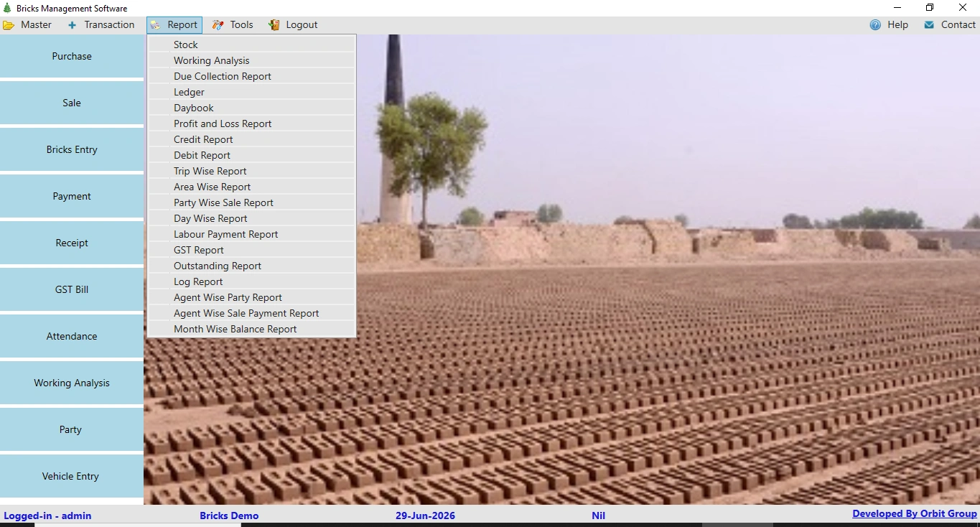Click the Tools pencil icon
This screenshot has height=527, width=980.
(x=218, y=25)
